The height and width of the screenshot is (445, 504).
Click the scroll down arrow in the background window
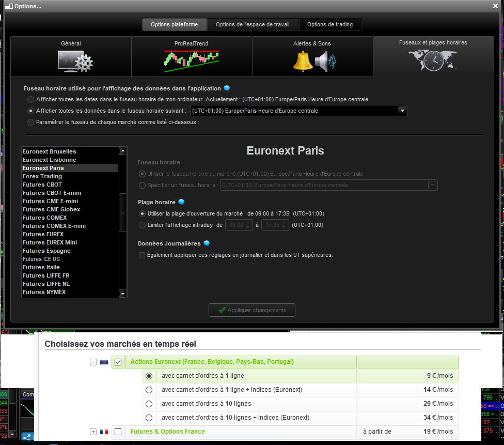[x=12, y=434]
